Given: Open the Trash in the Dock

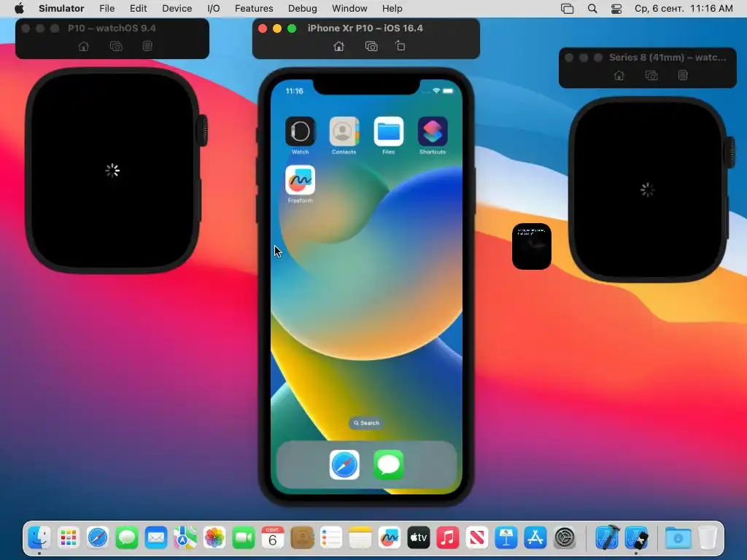Looking at the screenshot, I should click(x=708, y=538).
